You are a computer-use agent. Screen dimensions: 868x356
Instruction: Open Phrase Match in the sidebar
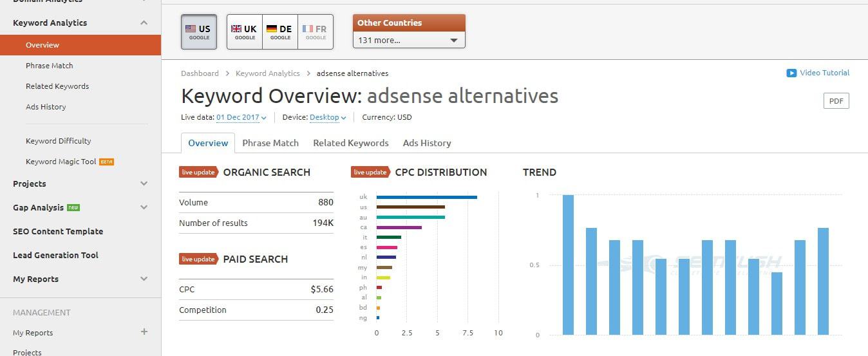click(50, 66)
